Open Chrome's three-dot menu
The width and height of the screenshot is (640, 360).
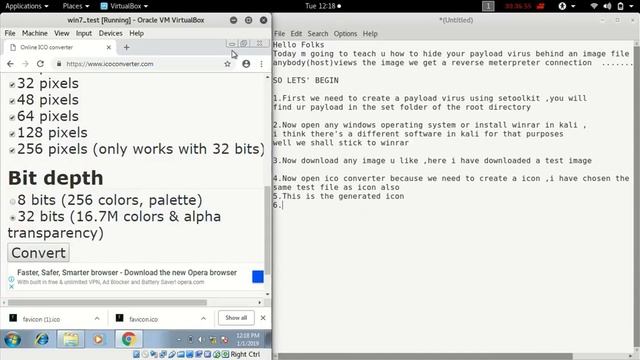pos(261,64)
